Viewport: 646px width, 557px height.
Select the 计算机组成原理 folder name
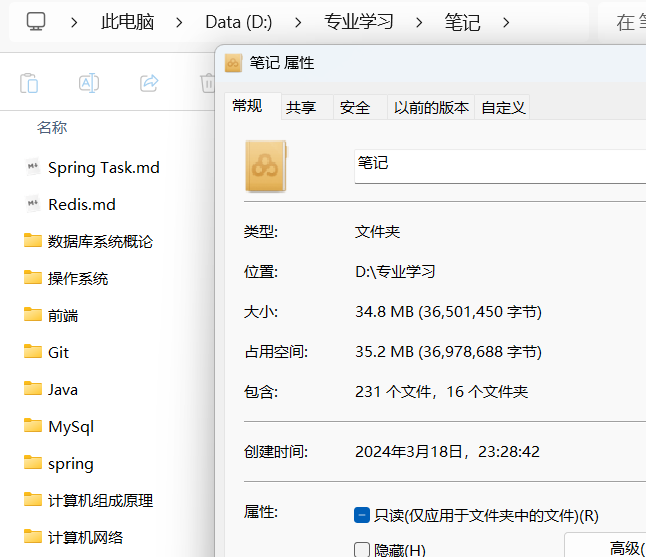coord(101,501)
